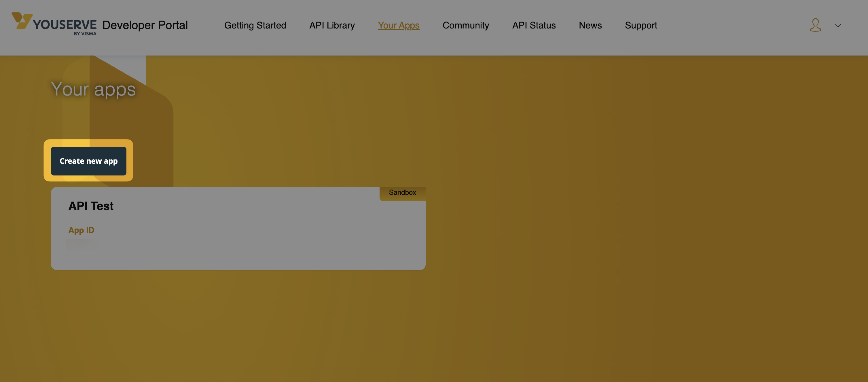This screenshot has height=382, width=868.
Task: Select the underlined Your Apps tab
Action: (x=399, y=25)
